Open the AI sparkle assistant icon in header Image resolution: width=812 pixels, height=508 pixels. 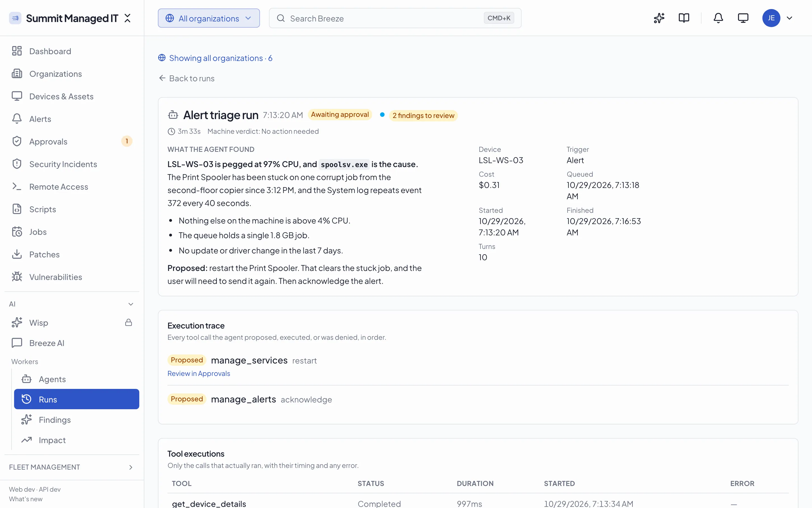[x=659, y=18]
